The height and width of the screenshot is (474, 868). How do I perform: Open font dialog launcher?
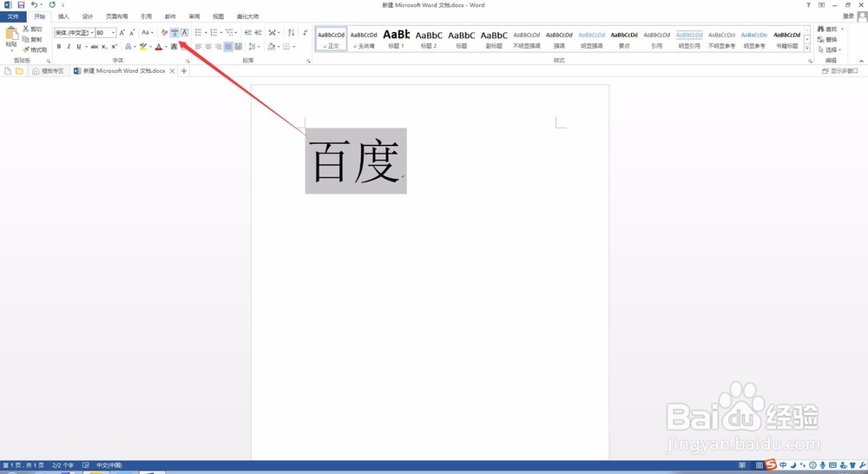[x=187, y=61]
